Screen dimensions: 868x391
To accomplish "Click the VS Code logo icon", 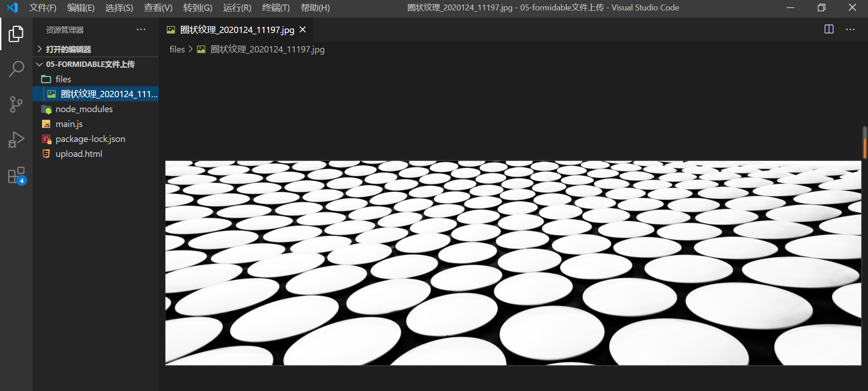I will (13, 8).
